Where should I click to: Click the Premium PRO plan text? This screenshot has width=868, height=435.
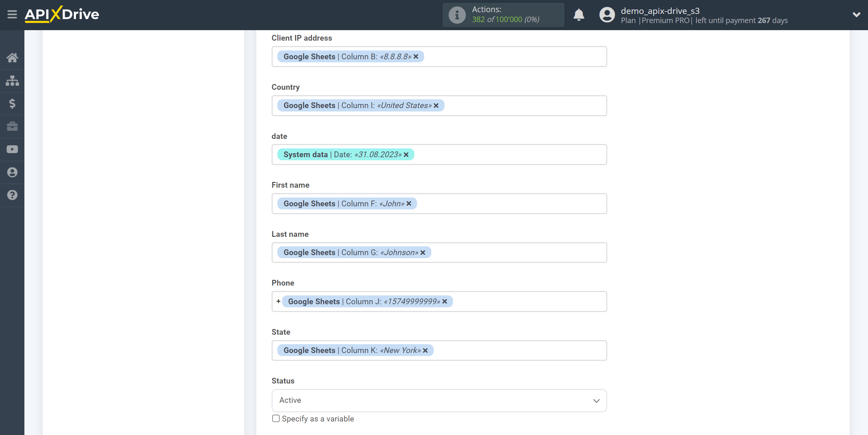[x=665, y=20]
